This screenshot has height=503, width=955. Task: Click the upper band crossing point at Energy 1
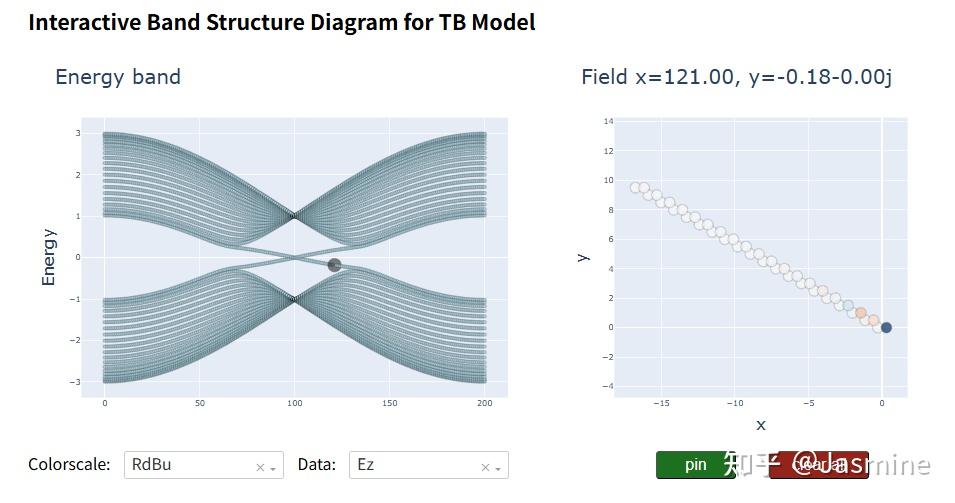click(x=294, y=215)
